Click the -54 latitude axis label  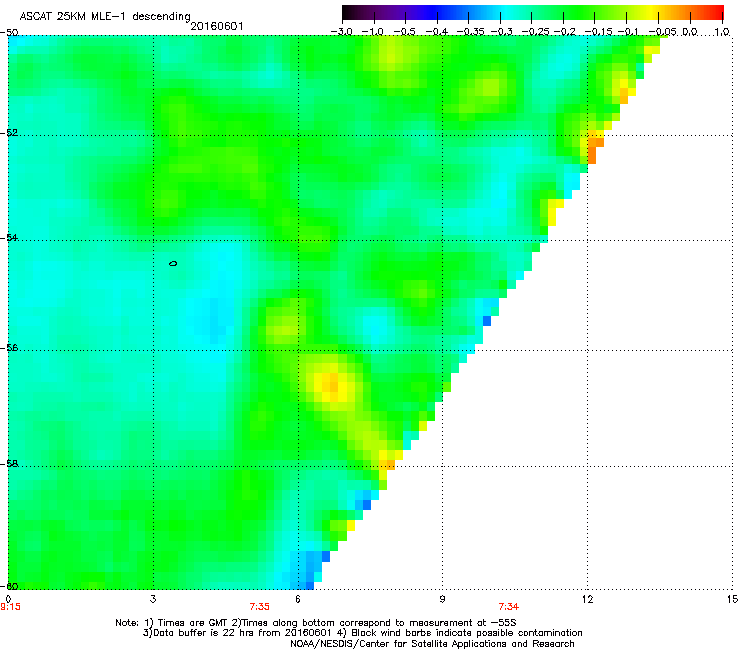coord(9,237)
